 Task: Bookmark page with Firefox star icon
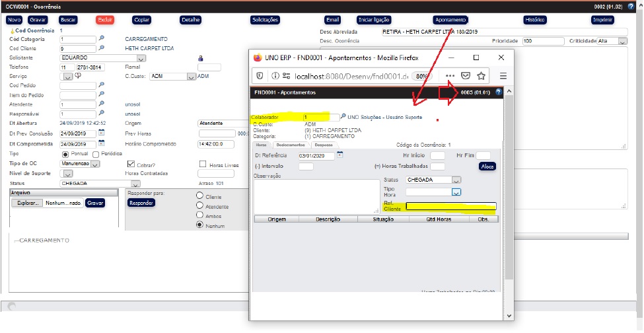[x=482, y=76]
